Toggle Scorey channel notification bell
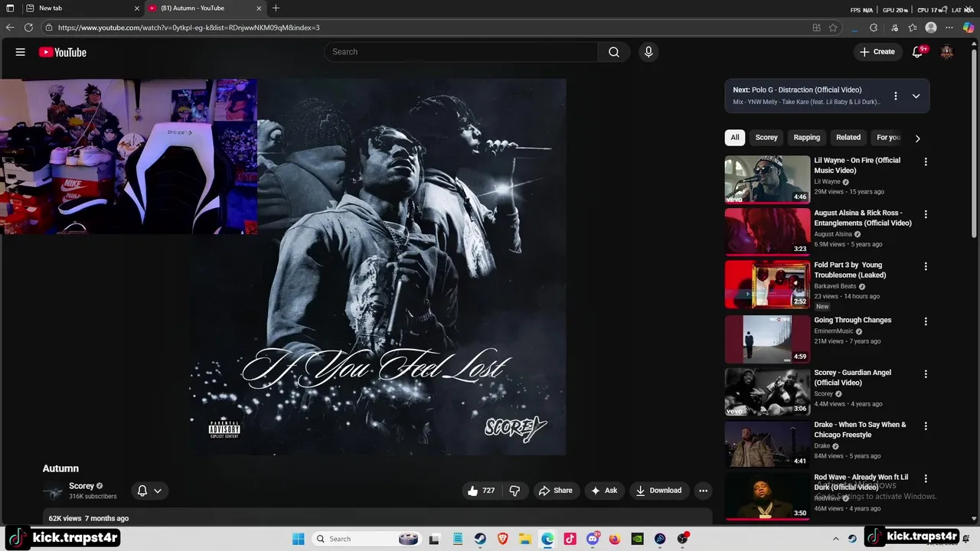This screenshot has height=551, width=980. click(x=142, y=491)
